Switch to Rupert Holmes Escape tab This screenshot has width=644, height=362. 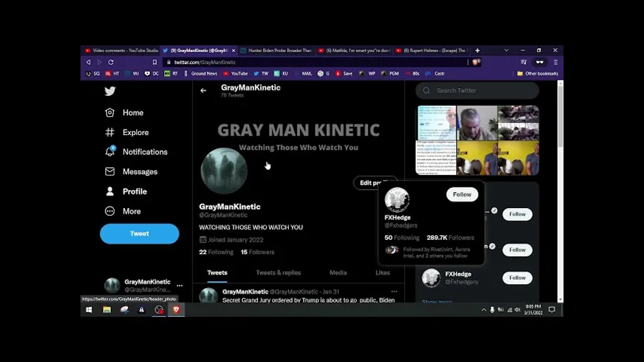(432, 50)
